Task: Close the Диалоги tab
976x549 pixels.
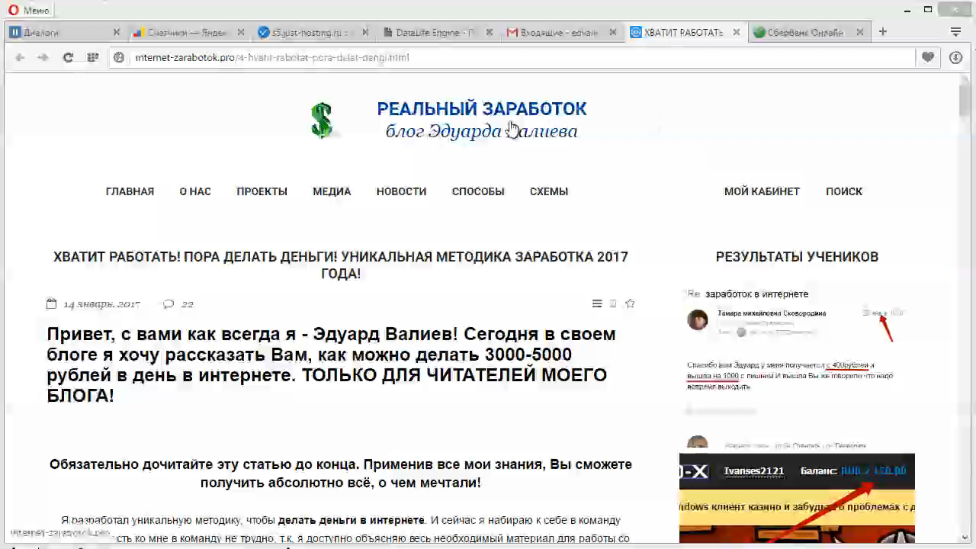Action: pos(116,32)
